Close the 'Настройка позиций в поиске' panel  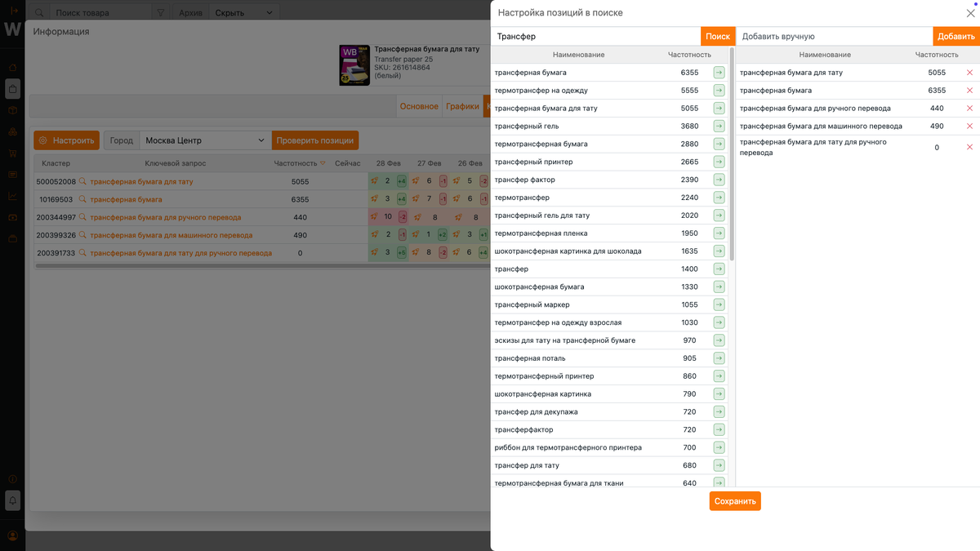point(970,13)
